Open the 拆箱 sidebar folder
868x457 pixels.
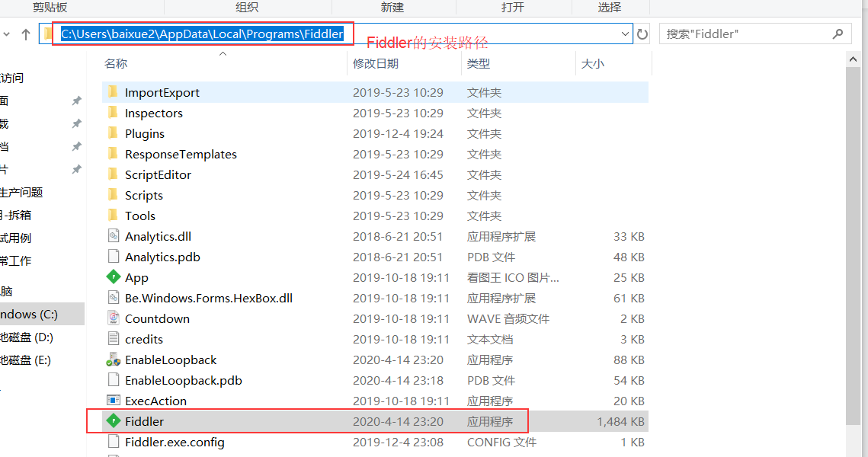(x=15, y=216)
